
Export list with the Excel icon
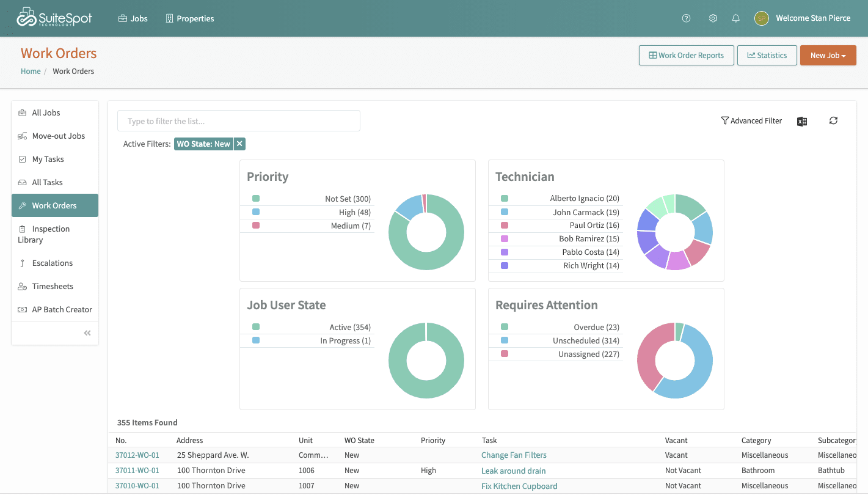coord(802,121)
